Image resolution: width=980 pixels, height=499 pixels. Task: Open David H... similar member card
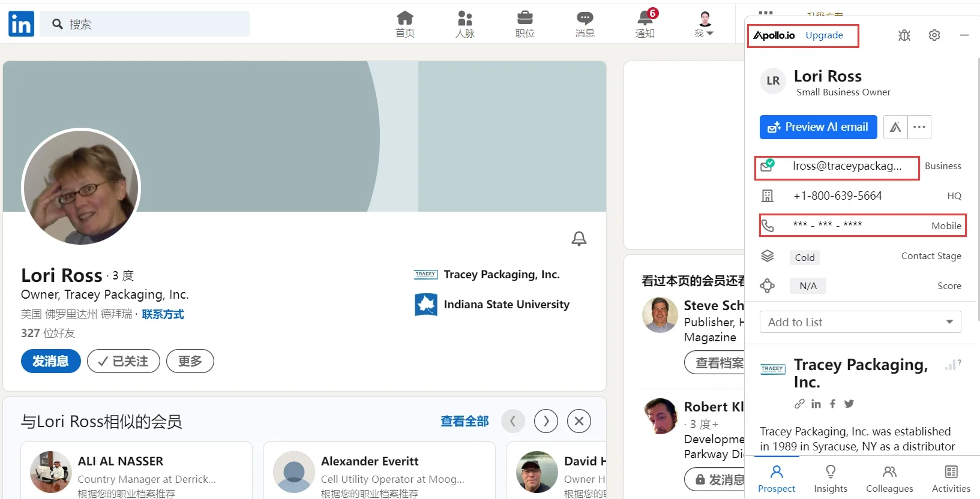[x=557, y=471]
